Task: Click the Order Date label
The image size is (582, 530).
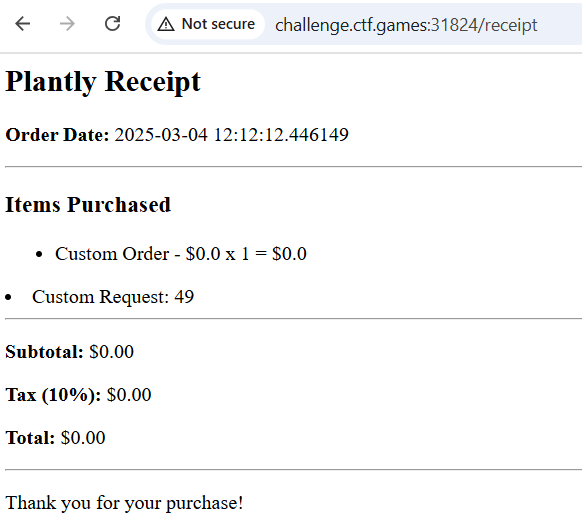Action: click(57, 135)
